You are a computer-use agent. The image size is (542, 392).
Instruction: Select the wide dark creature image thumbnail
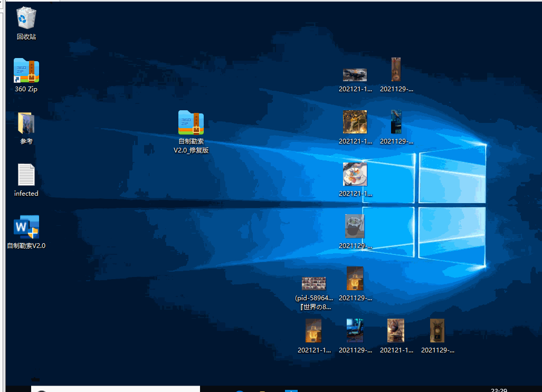[355, 75]
